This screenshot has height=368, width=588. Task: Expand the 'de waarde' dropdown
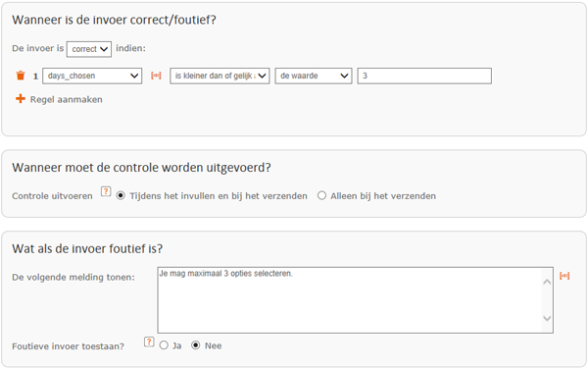point(314,76)
